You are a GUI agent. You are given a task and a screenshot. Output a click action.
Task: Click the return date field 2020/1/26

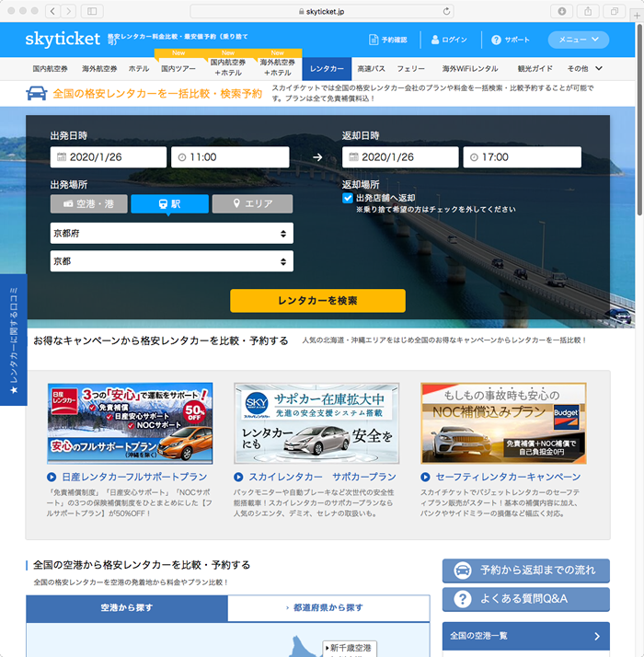[x=400, y=157]
